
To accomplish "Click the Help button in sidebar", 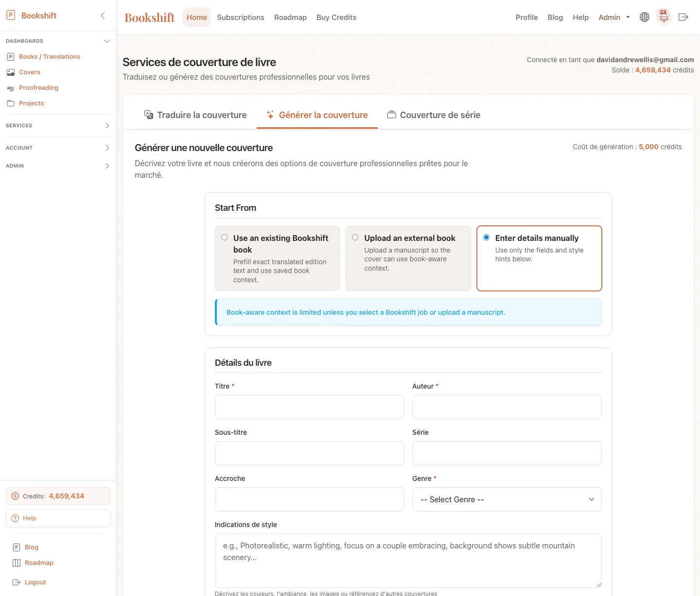I will pos(58,518).
